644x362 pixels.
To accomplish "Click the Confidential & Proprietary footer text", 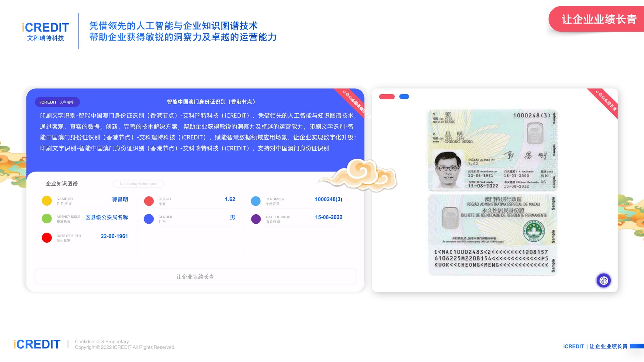I will (x=102, y=342).
